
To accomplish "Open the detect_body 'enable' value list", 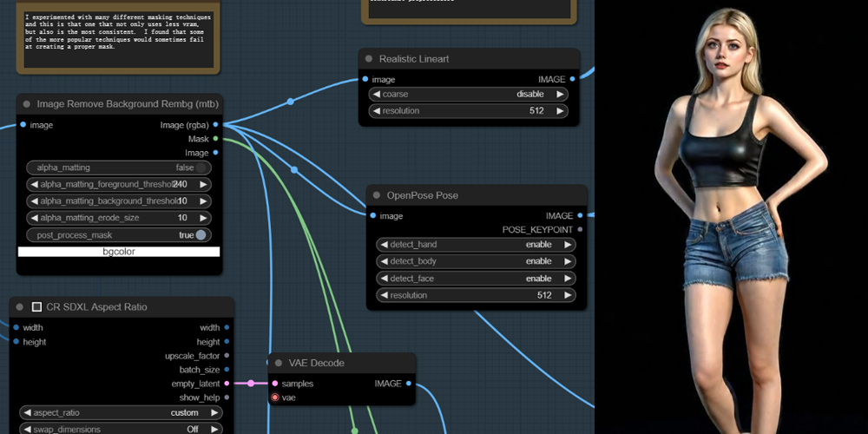I will (x=538, y=260).
